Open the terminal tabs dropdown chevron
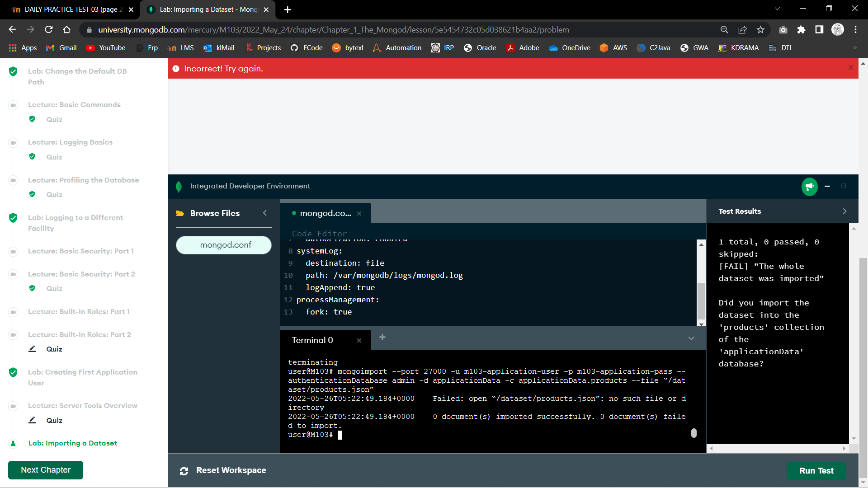 pos(691,338)
